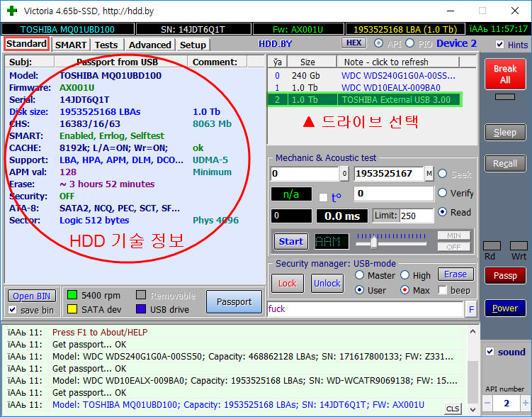Click the Size column header
The height and width of the screenshot is (417, 532).
[312, 62]
